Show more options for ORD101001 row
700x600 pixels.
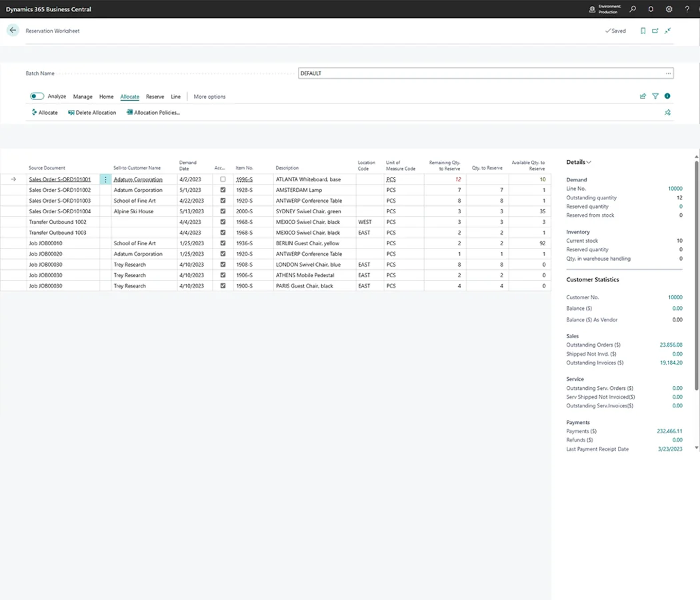click(x=105, y=179)
